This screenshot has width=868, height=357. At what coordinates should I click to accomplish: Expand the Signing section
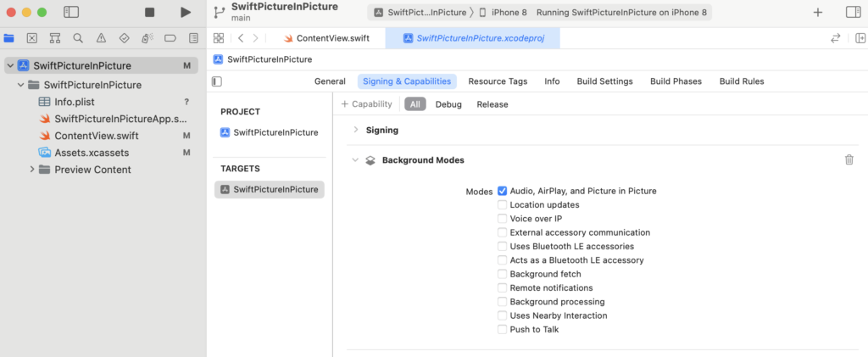click(355, 130)
